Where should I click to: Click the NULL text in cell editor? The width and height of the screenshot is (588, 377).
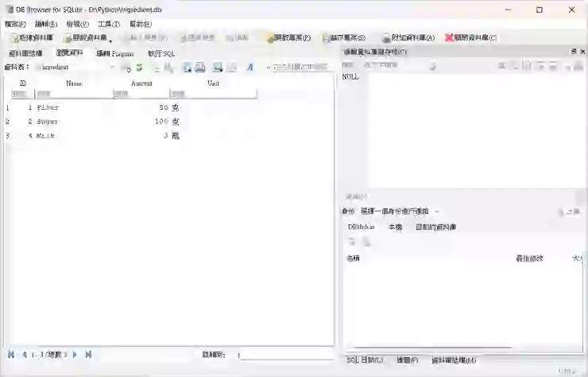pos(350,76)
